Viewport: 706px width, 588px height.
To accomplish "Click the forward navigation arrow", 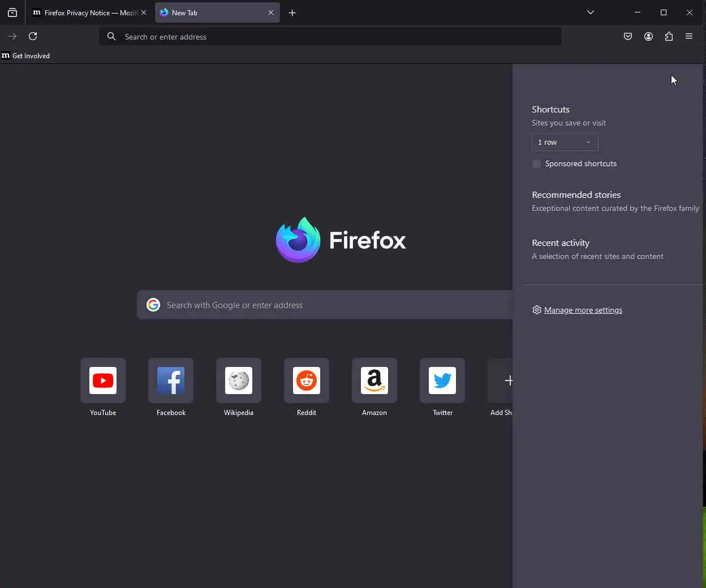I will point(12,36).
